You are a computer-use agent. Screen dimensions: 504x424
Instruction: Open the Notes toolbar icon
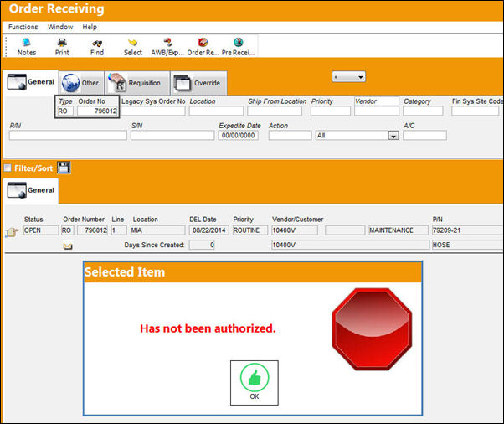26,47
